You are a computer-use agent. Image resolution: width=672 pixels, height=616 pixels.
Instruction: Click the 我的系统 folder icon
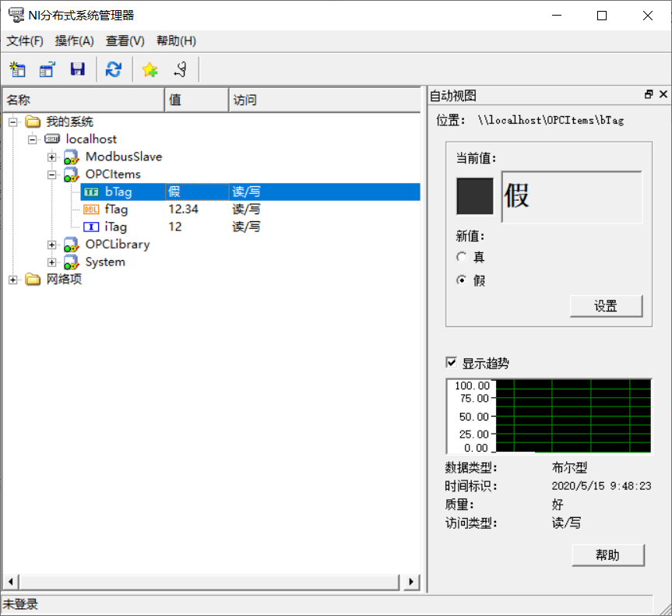(x=33, y=121)
